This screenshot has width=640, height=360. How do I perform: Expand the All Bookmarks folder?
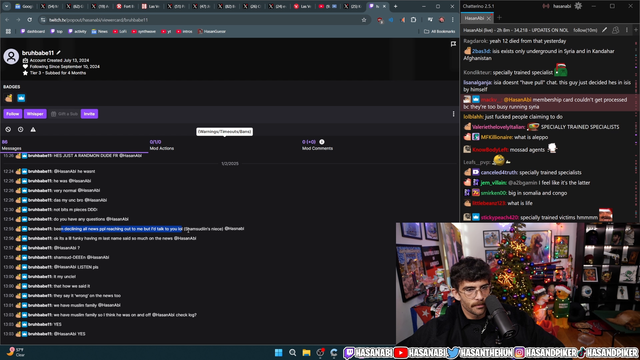click(x=440, y=31)
